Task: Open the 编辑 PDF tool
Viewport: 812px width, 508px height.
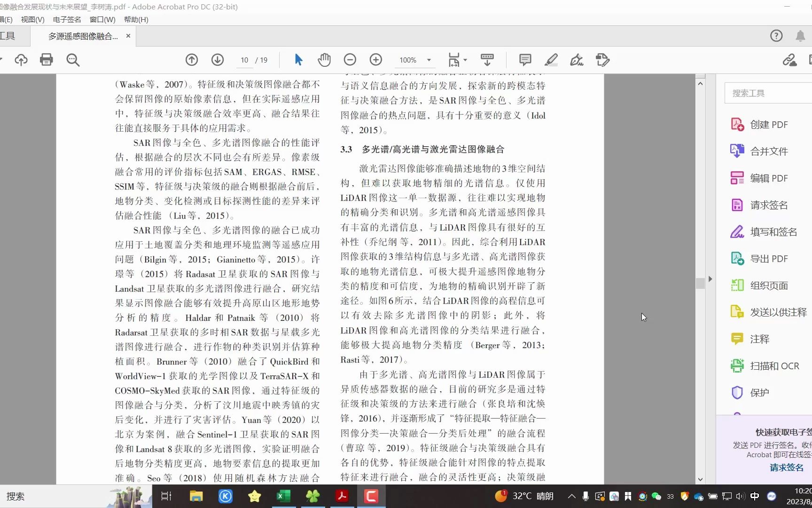Action: click(767, 178)
